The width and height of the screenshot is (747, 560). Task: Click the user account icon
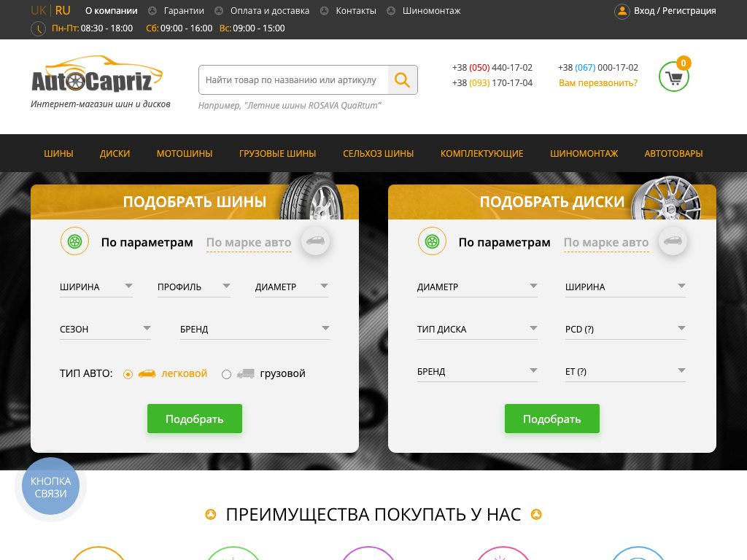(x=622, y=12)
